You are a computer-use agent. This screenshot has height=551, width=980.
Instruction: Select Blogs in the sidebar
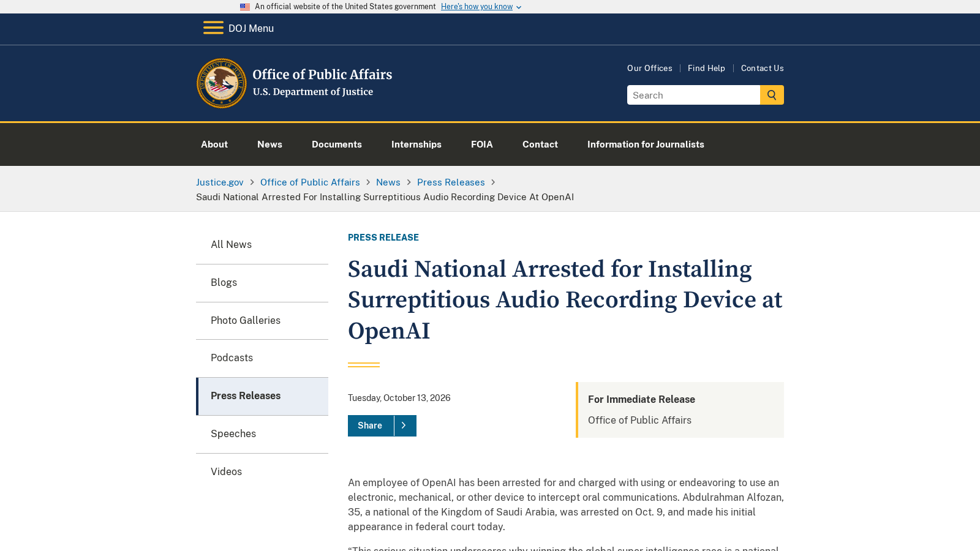coord(262,283)
